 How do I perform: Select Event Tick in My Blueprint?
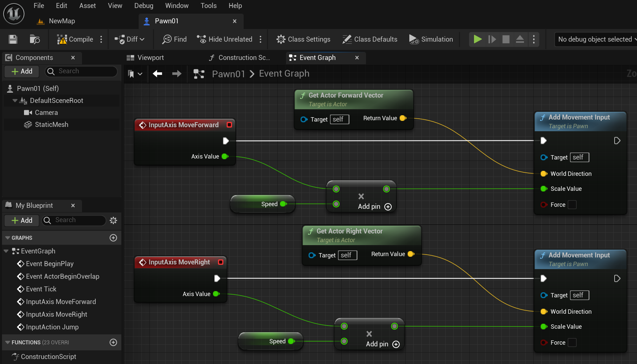(37, 289)
